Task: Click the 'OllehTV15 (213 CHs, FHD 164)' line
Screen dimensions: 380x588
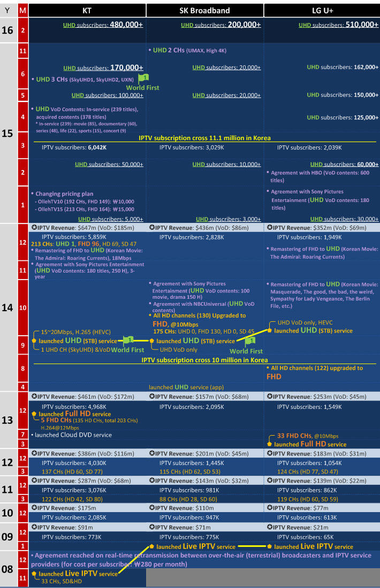Action: [x=85, y=209]
